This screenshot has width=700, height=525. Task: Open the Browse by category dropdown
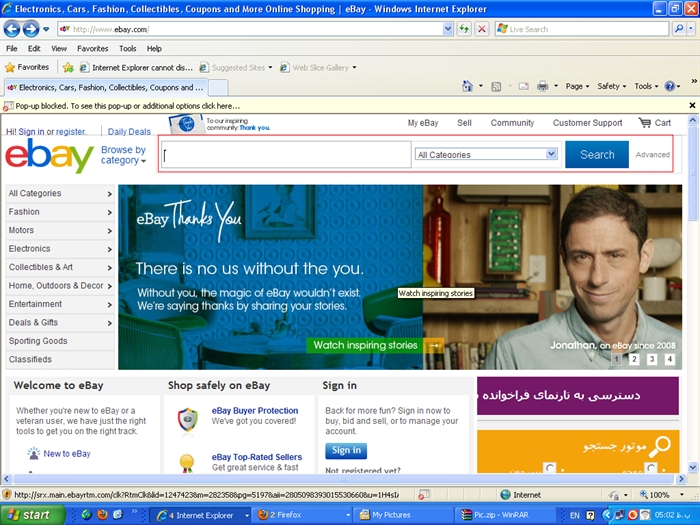point(124,155)
